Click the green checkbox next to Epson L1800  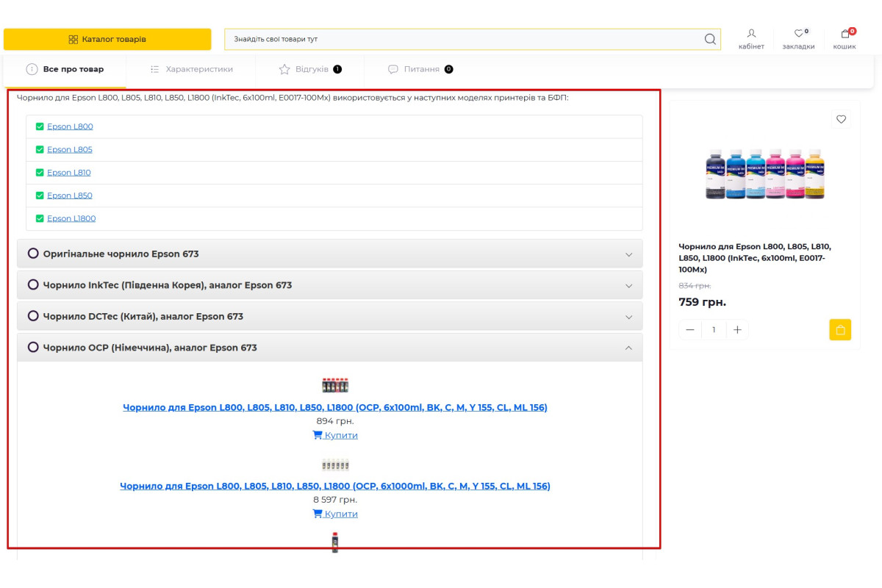click(40, 218)
